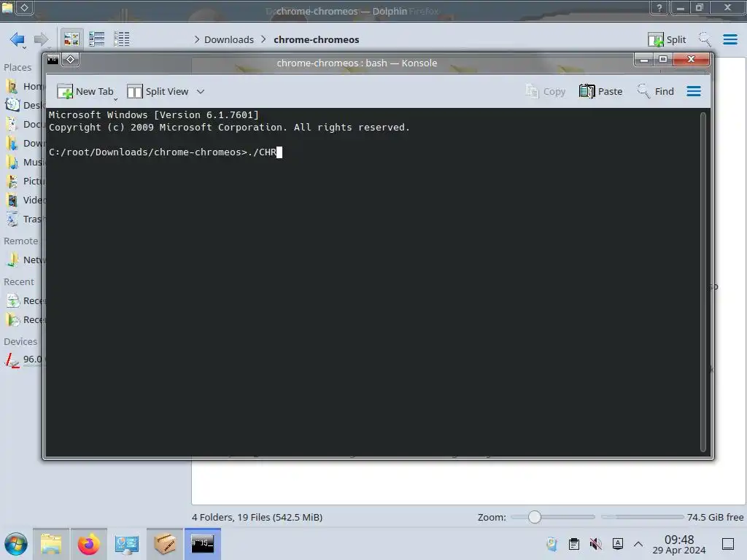This screenshot has height=560, width=747.
Task: Open Music in the Dolphin Places panel
Action: tap(24, 163)
